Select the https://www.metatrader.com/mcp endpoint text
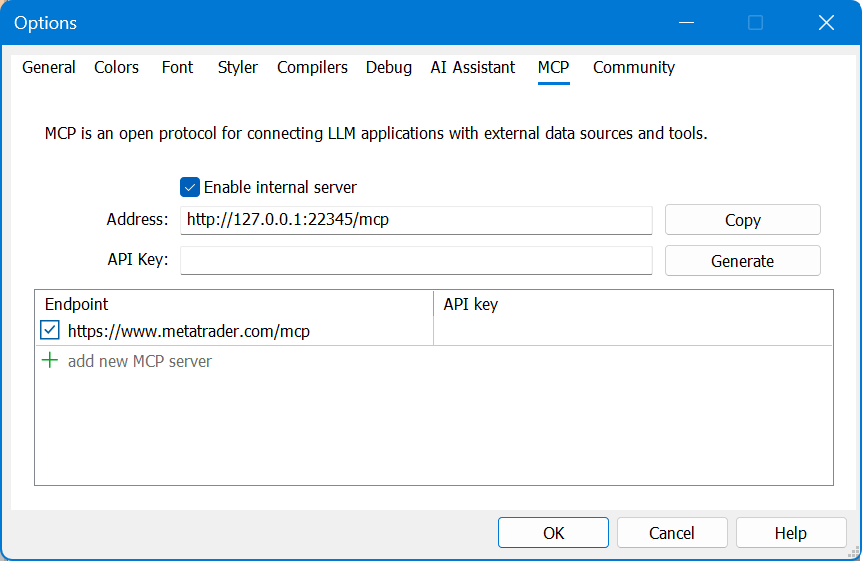862x561 pixels. (189, 331)
